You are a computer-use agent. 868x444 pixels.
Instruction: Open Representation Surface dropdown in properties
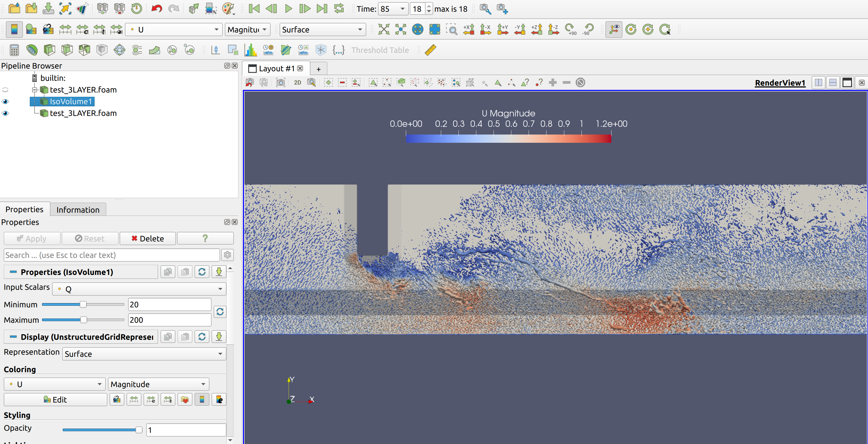click(x=144, y=354)
